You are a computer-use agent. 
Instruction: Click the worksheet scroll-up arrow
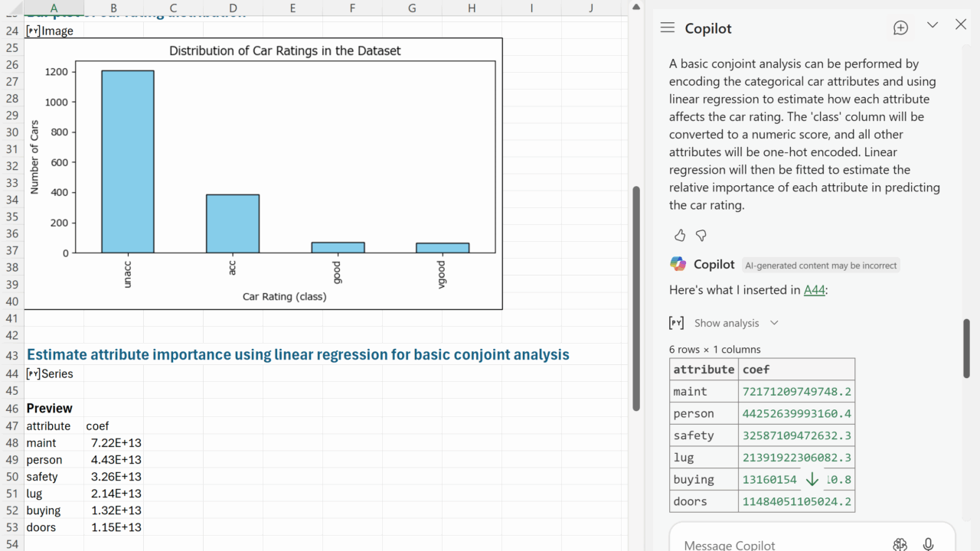coord(635,7)
